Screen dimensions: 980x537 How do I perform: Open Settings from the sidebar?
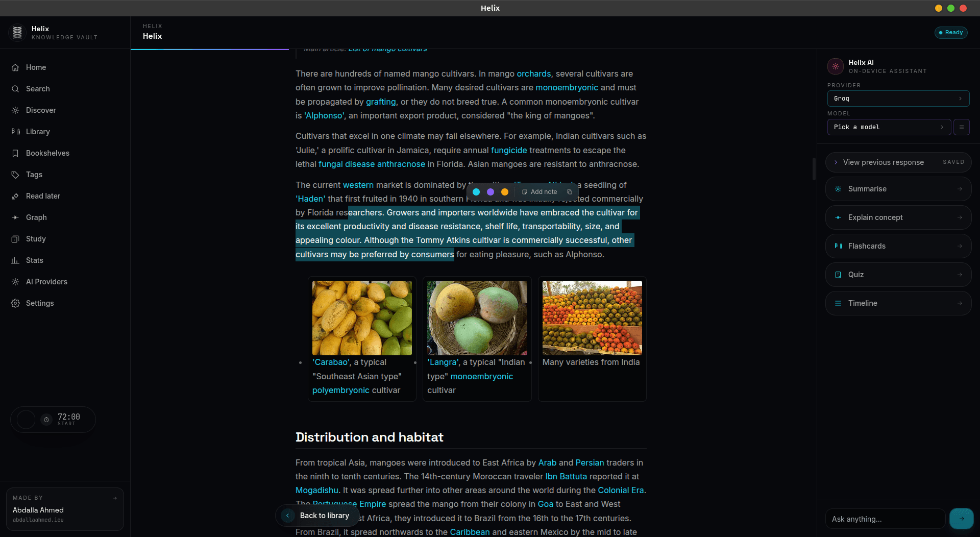pos(65,303)
